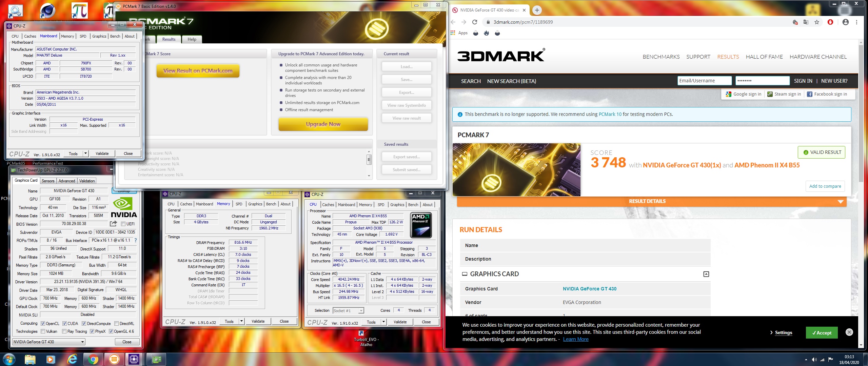The width and height of the screenshot is (868, 366).
Task: Go back using Chrome back arrow
Action: [453, 22]
